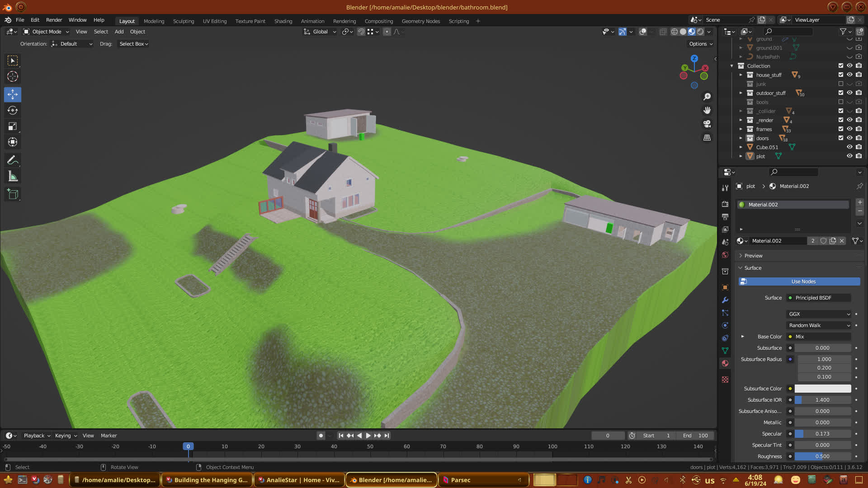Viewport: 868px width, 488px height.
Task: Open the GGX distribution dropdown
Action: tap(819, 314)
